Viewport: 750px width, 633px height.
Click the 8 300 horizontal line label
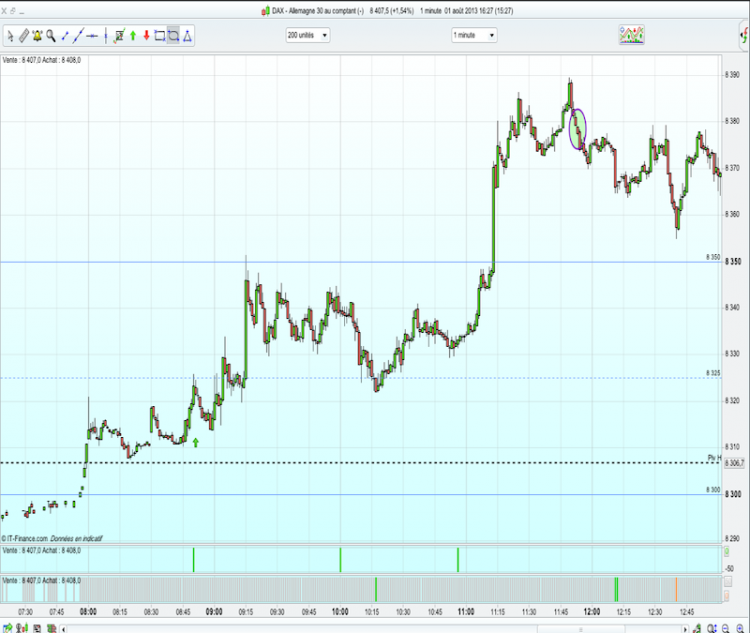[x=713, y=489]
